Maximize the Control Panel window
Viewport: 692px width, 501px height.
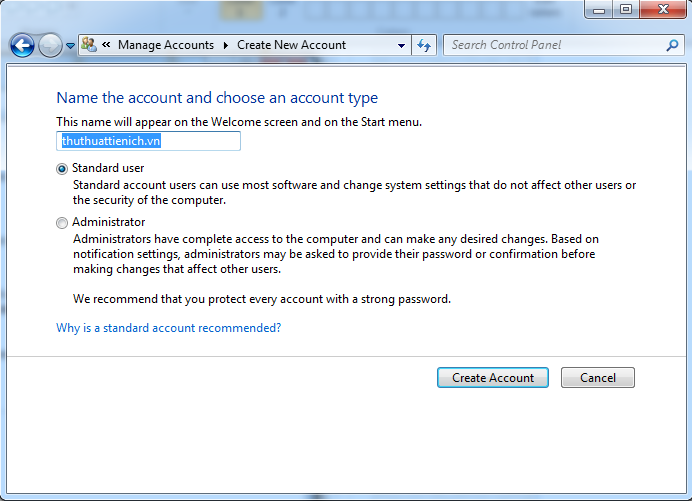coord(626,9)
